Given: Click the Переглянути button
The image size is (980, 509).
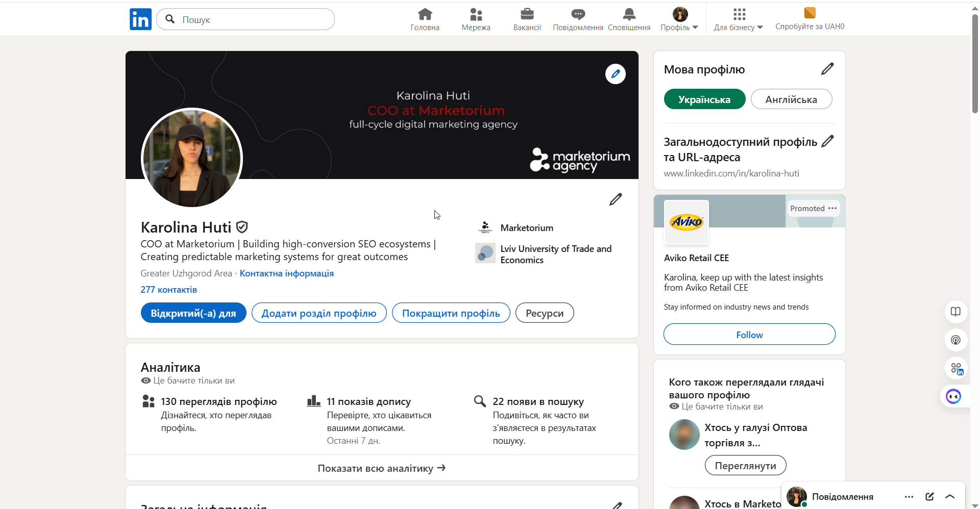Looking at the screenshot, I should point(745,466).
